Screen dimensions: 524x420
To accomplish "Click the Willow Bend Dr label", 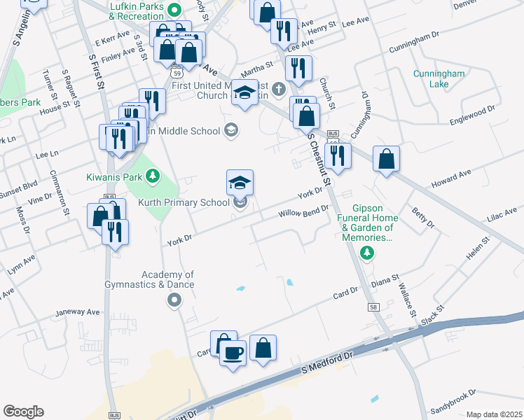I will click(303, 211).
